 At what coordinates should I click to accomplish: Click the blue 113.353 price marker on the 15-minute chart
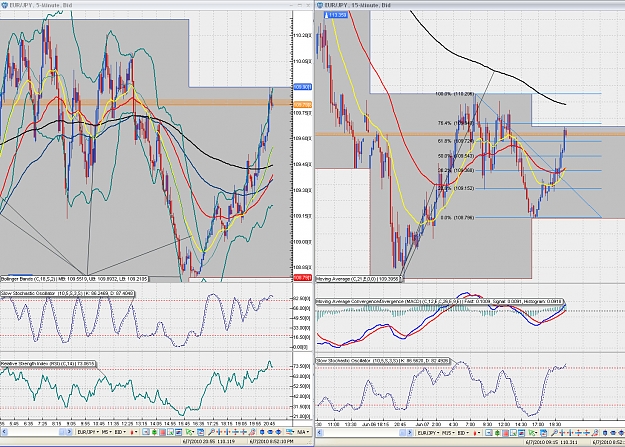[x=337, y=15]
